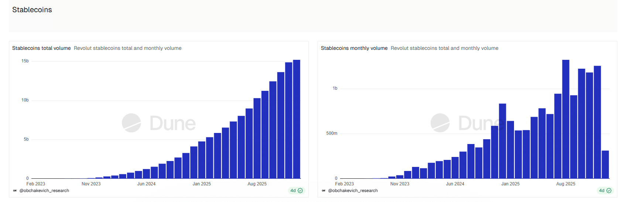The width and height of the screenshot is (644, 202).
Task: Click the 4d checkmark badge on monthly volume chart
Action: coord(605,191)
